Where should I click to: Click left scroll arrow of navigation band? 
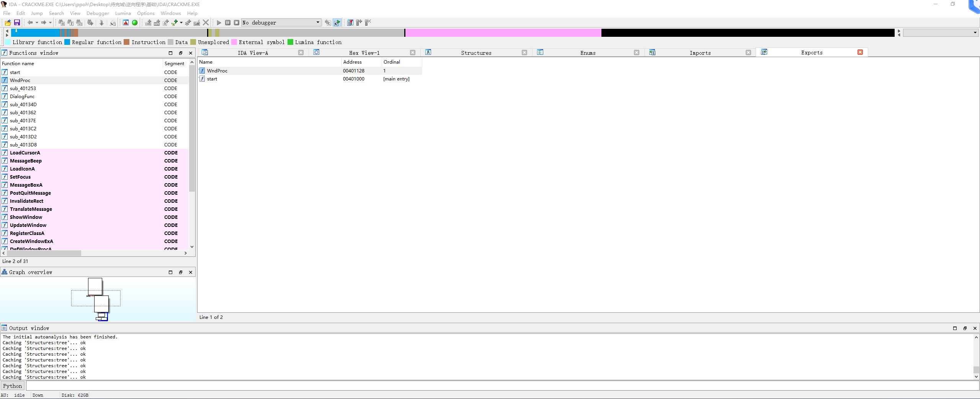click(7, 31)
